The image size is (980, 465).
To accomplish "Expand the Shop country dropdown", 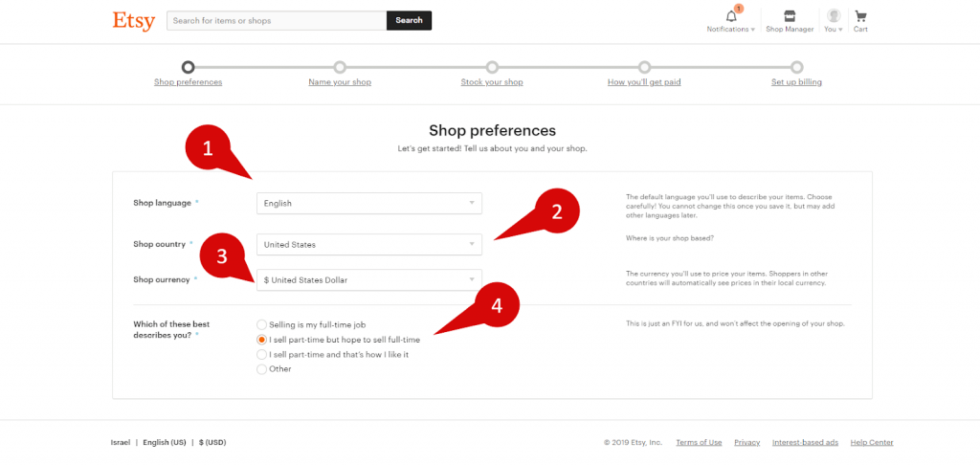I will (369, 244).
